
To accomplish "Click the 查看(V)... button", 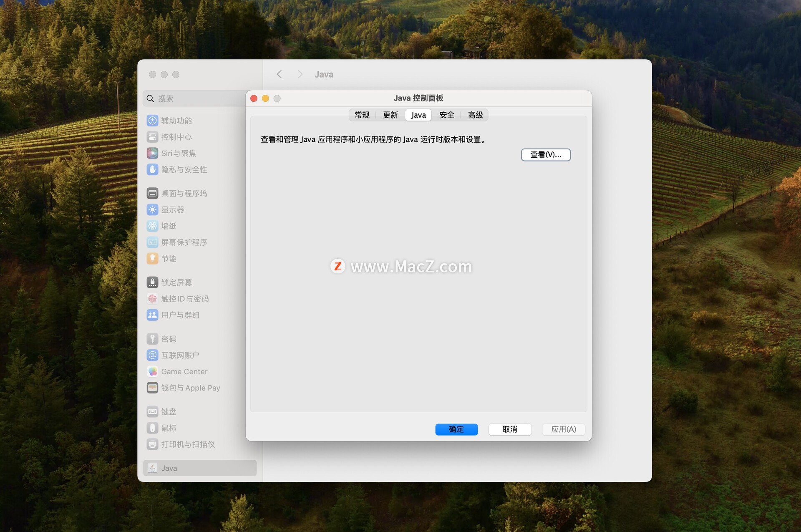I will 546,155.
